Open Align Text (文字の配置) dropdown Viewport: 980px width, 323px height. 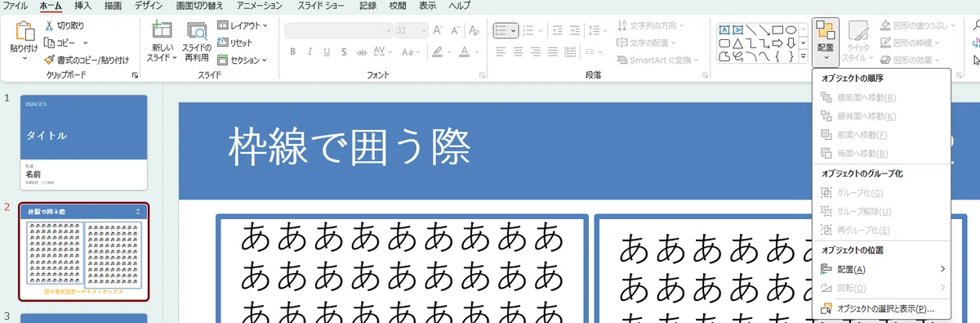[x=645, y=43]
